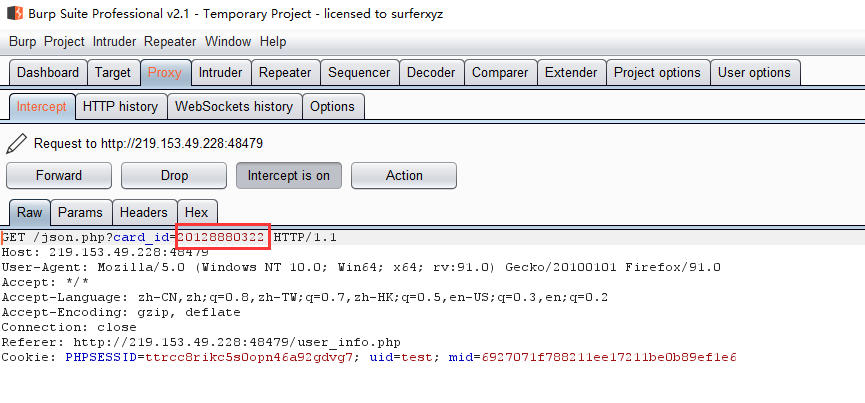
Task: Open the proxy Options sub-tab
Action: [x=333, y=106]
